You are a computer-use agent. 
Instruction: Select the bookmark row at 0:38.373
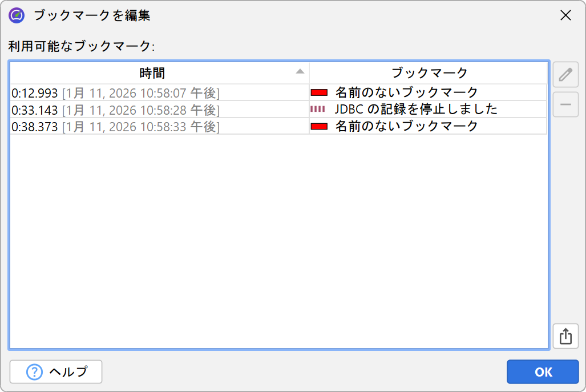[115, 126]
